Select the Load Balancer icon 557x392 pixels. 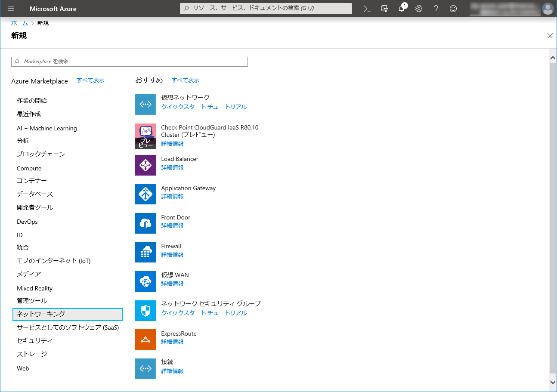pyautogui.click(x=145, y=165)
